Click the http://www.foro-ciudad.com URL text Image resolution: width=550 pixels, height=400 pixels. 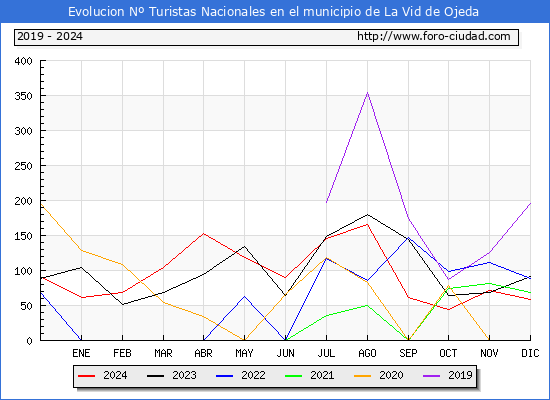[x=434, y=36]
